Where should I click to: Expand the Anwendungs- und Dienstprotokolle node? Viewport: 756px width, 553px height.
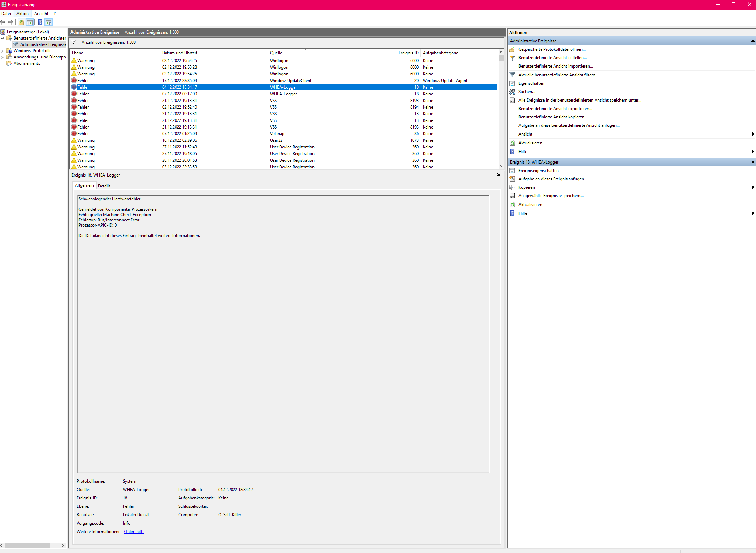click(2, 57)
